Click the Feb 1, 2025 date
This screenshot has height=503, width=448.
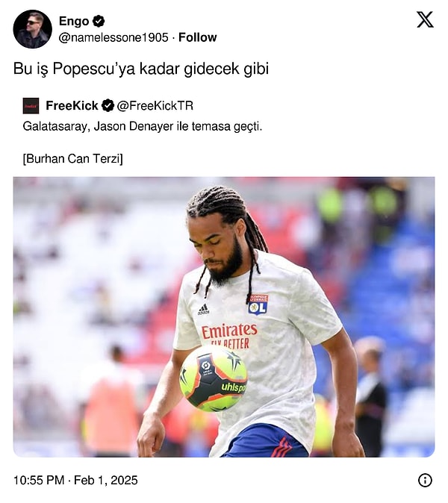[x=106, y=480]
